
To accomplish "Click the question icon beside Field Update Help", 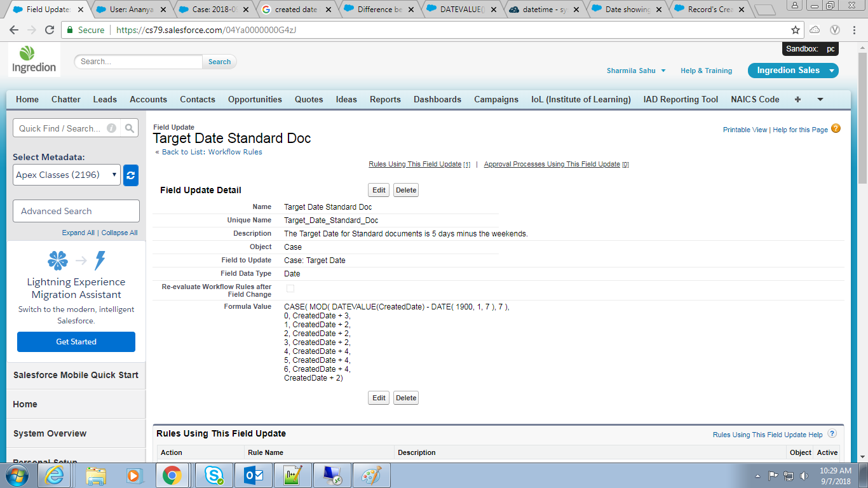I will [832, 434].
